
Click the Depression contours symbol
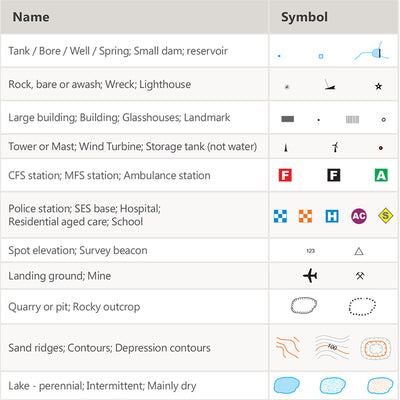376,348
